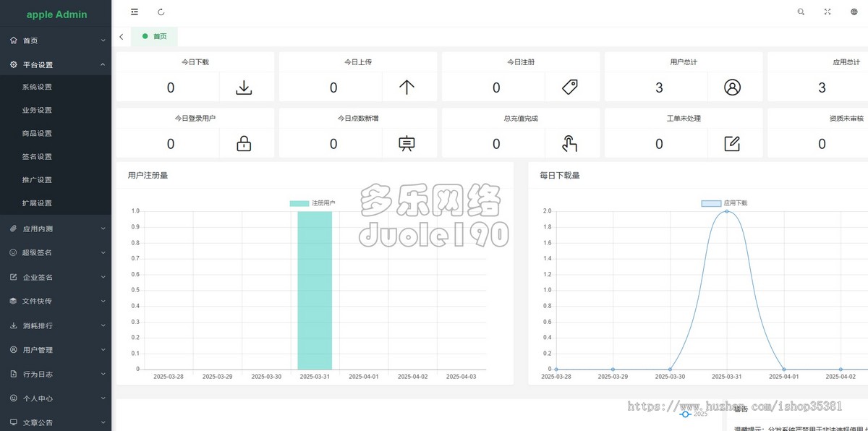Click the 总充值完成 card title
Screen dimensions: 868x431
[521, 119]
